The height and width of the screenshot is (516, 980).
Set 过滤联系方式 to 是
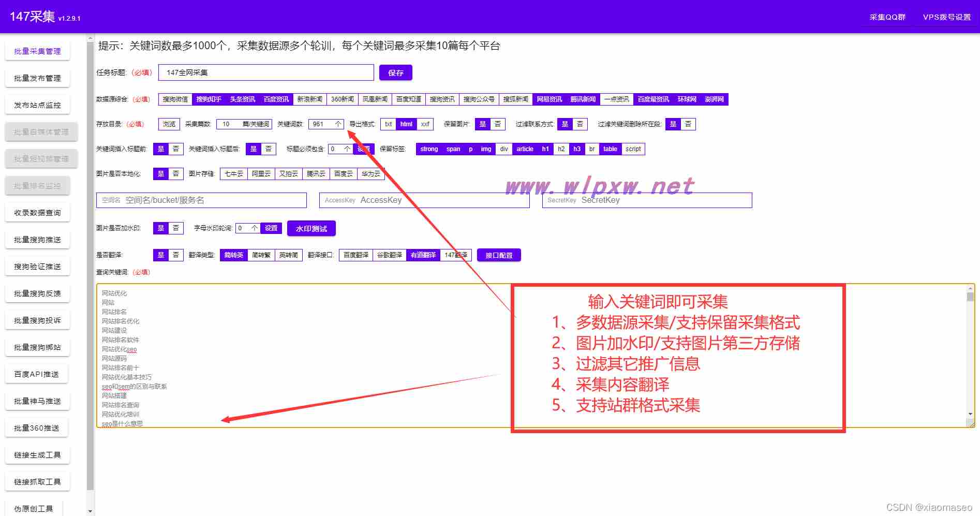565,124
